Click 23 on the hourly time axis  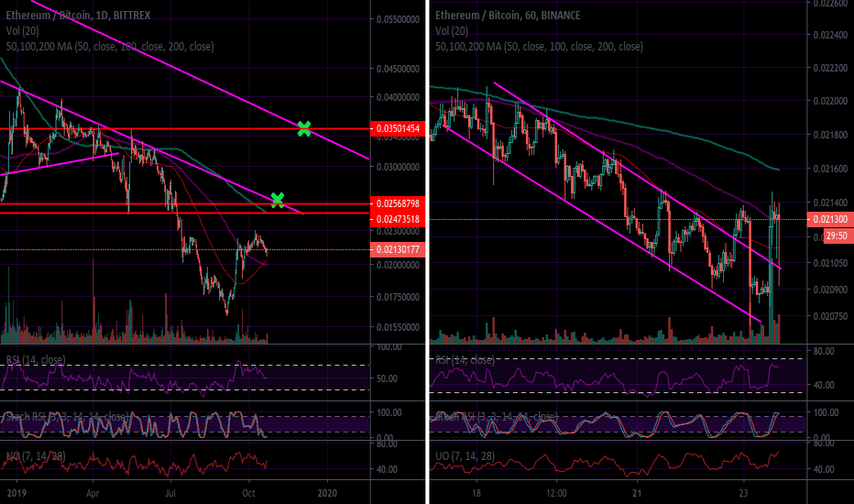tap(743, 493)
